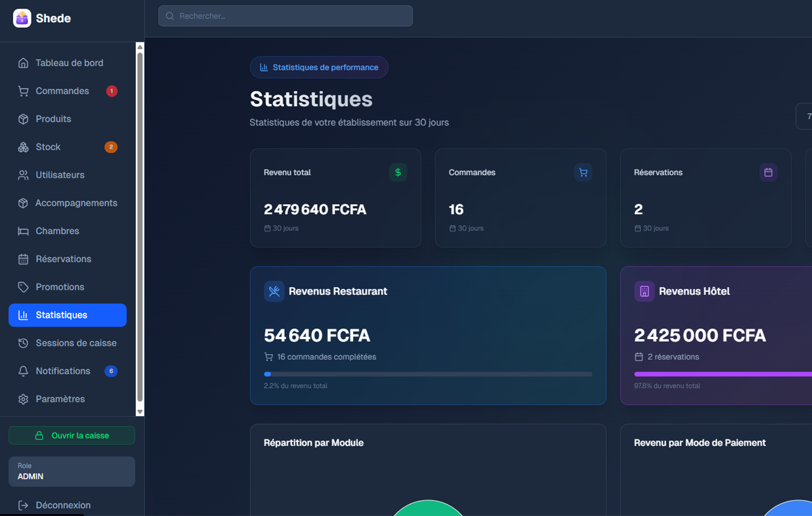Go to Promotions
Screen dimensions: 812x516
tap(67, 287)
